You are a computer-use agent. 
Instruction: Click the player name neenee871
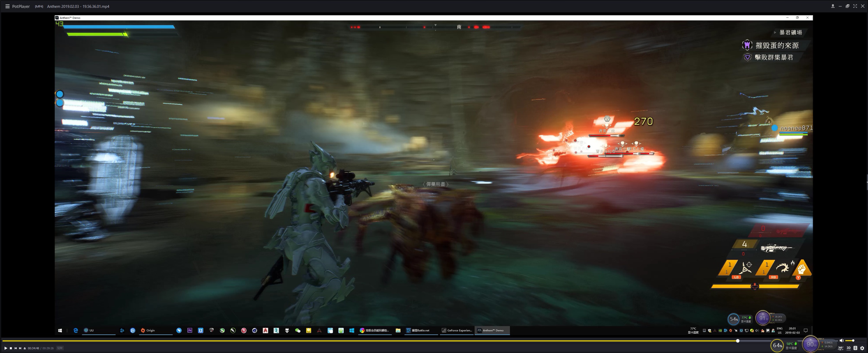[796, 128]
